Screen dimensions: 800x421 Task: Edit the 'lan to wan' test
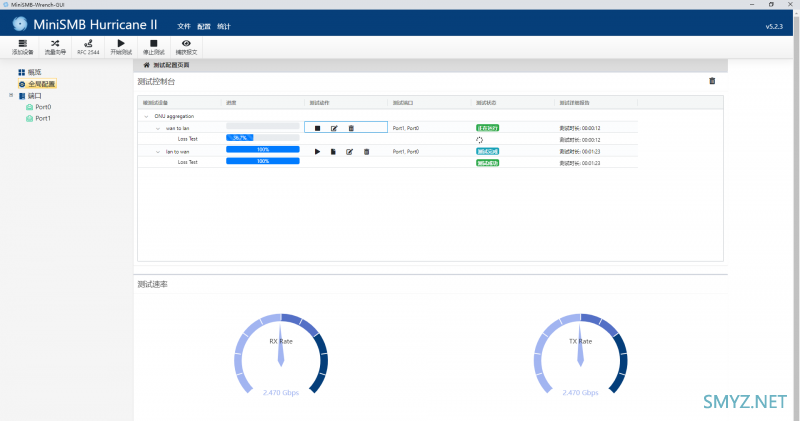pyautogui.click(x=349, y=152)
